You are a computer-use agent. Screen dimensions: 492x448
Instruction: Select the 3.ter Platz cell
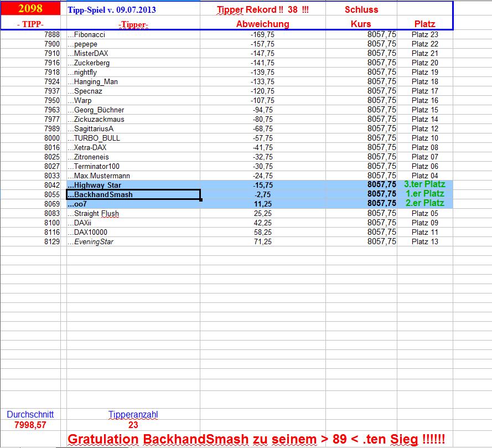point(426,185)
